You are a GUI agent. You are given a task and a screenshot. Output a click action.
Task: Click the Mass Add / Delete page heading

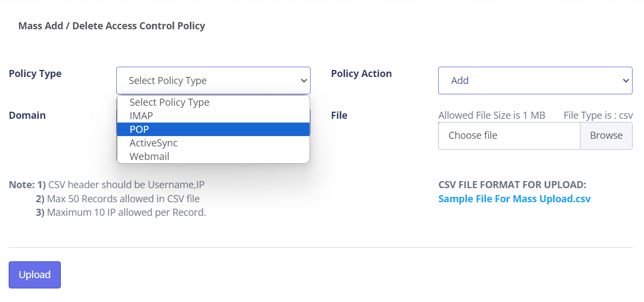(112, 25)
